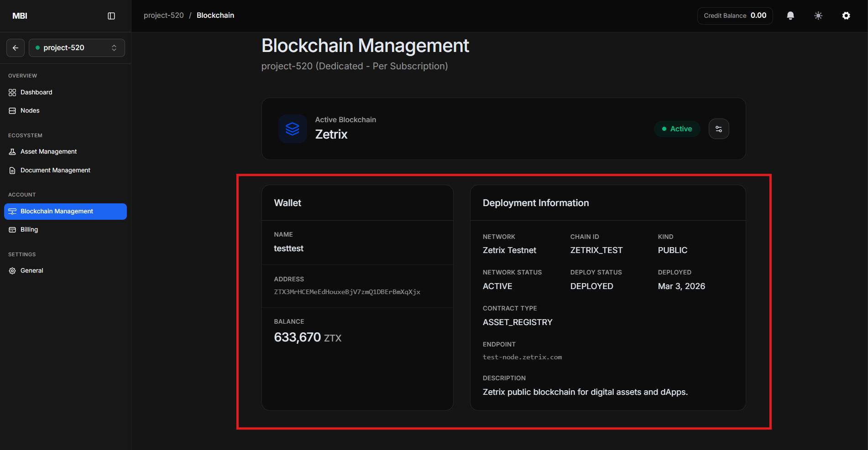Go to Nodes page
Screen dimensions: 868x450
coord(30,111)
